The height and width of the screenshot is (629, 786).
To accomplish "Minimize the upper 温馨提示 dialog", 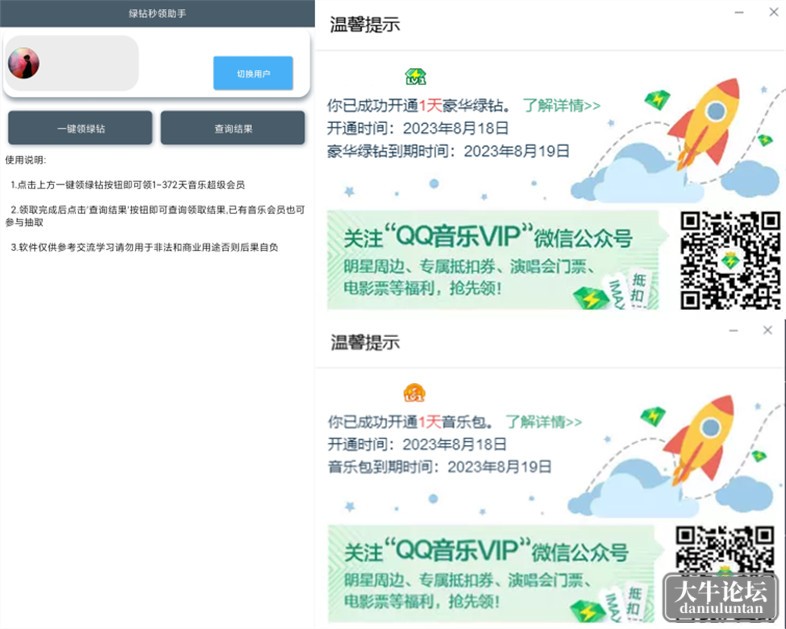I will pos(739,13).
